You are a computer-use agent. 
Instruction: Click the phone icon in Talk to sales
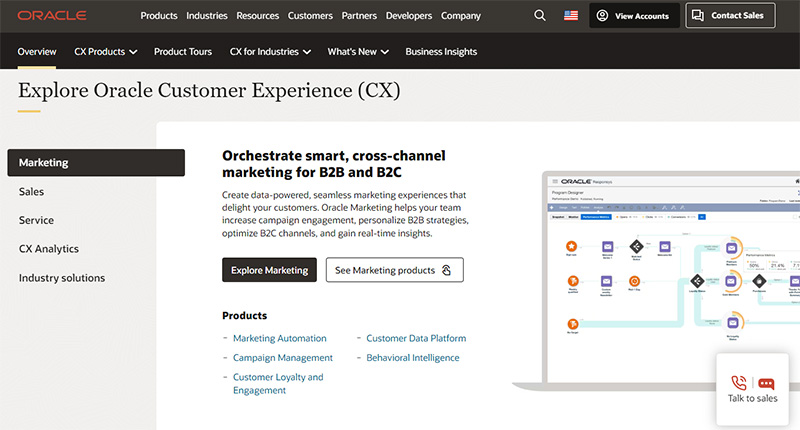[x=738, y=383]
